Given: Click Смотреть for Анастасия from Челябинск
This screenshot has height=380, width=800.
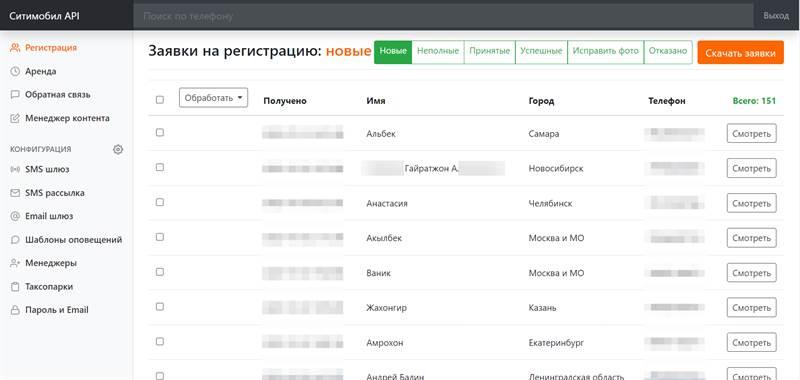Looking at the screenshot, I should pyautogui.click(x=752, y=203).
